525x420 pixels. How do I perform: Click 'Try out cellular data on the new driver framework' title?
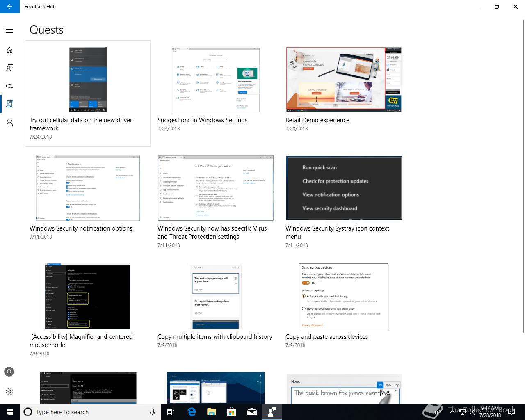coord(81,124)
